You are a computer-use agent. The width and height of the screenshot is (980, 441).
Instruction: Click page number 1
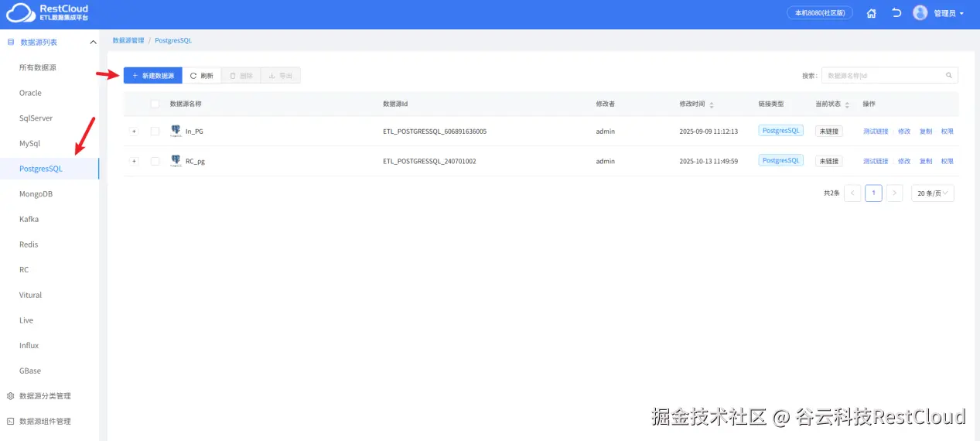coord(873,193)
